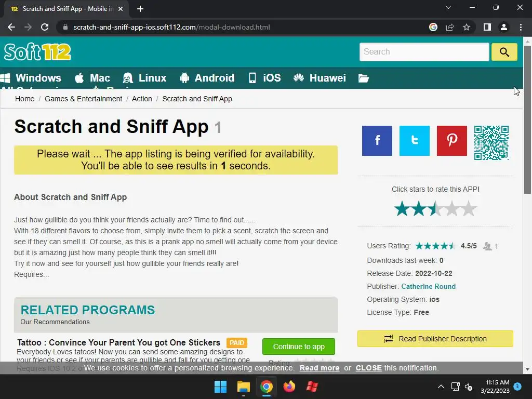Bookmark this page star icon
The height and width of the screenshot is (399, 532).
click(x=467, y=27)
